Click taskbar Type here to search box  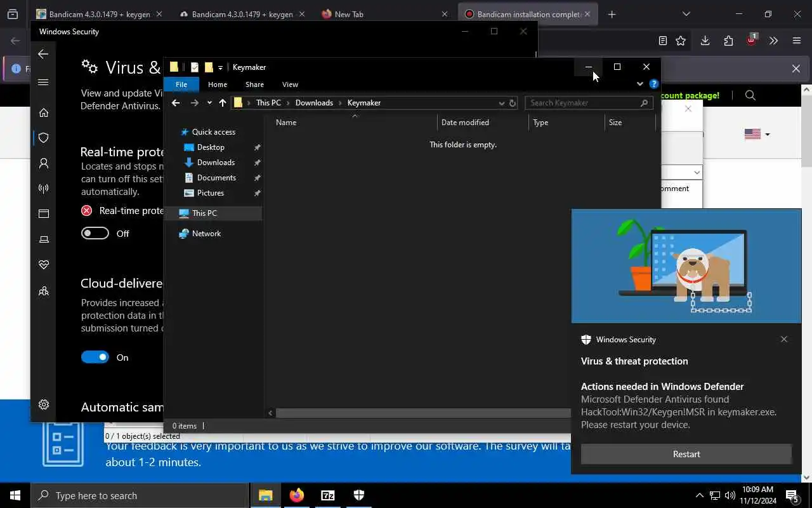point(140,495)
